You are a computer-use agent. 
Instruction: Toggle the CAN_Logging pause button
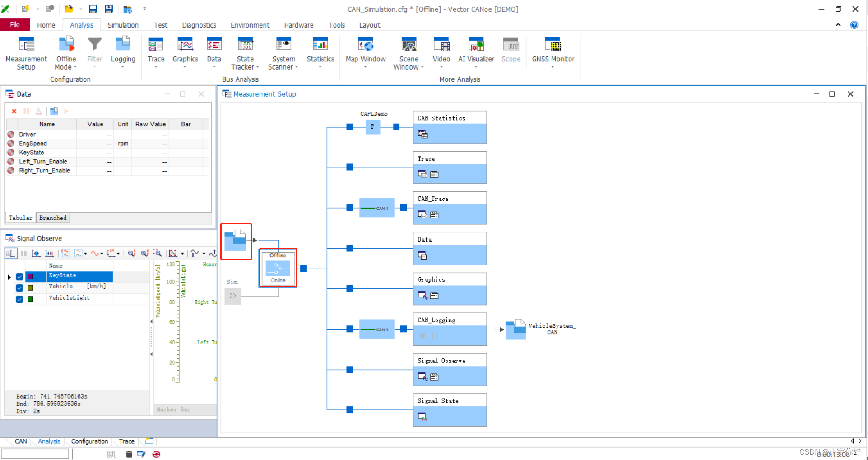coord(434,336)
